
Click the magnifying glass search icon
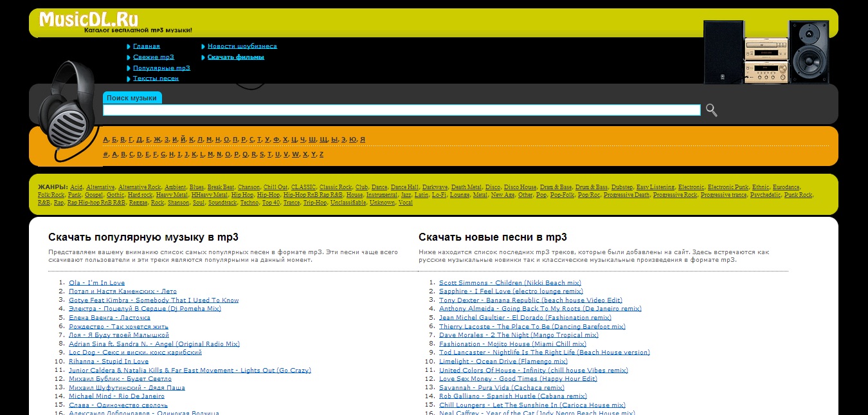[x=711, y=110]
